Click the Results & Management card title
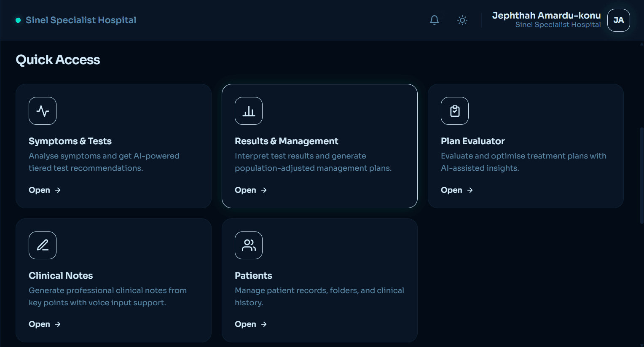 click(x=287, y=141)
